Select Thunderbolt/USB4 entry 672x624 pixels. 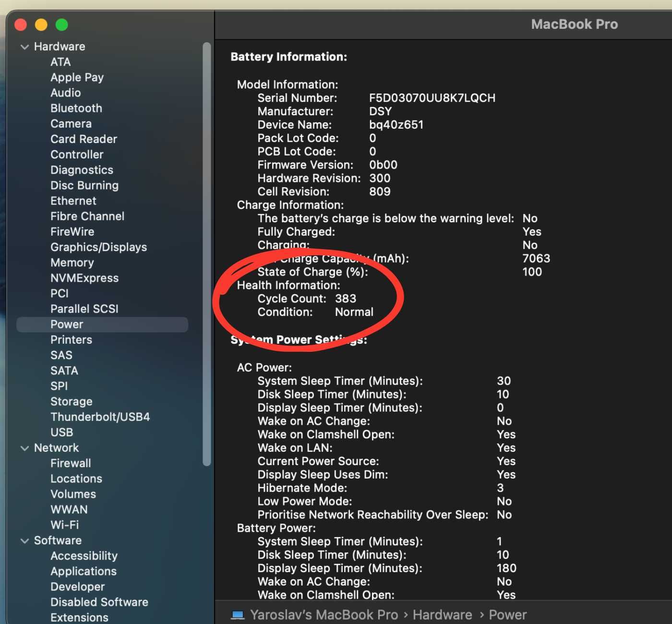click(x=100, y=417)
